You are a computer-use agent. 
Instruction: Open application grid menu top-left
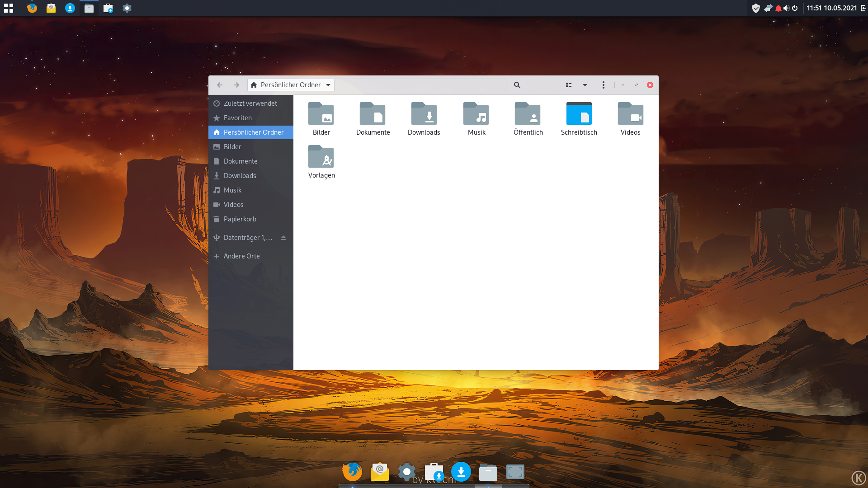9,8
